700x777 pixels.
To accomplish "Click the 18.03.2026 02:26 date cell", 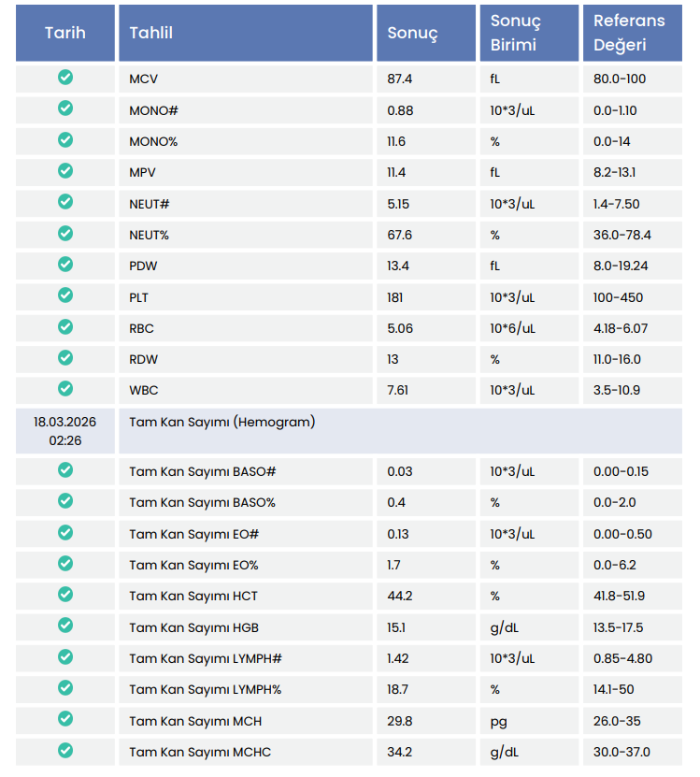I will pos(65,431).
